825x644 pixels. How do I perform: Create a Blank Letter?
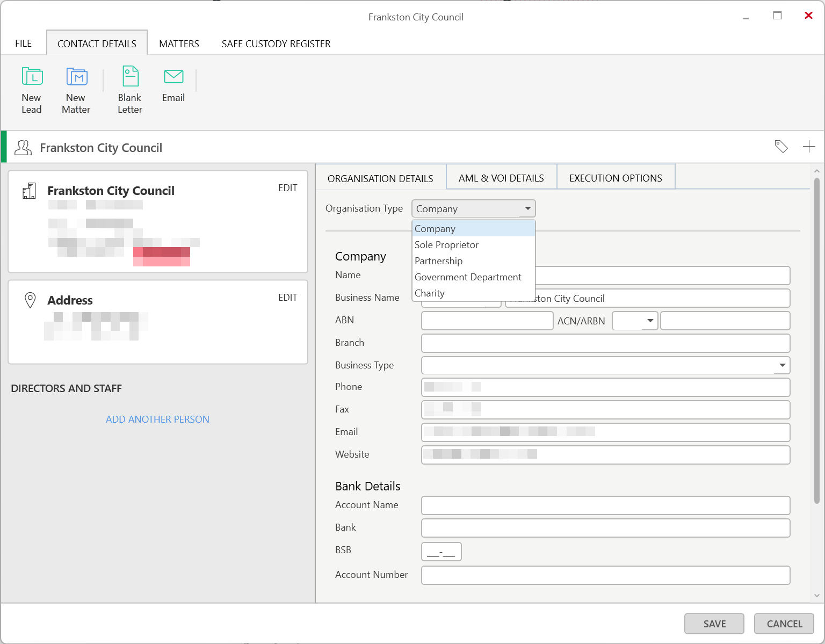(130, 77)
